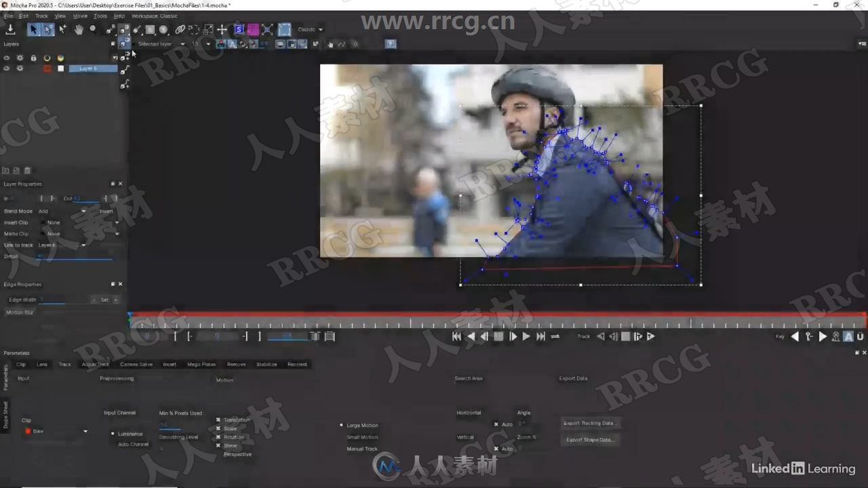Open the Insert Clip None dropdown
The image size is (868, 488).
coord(82,222)
